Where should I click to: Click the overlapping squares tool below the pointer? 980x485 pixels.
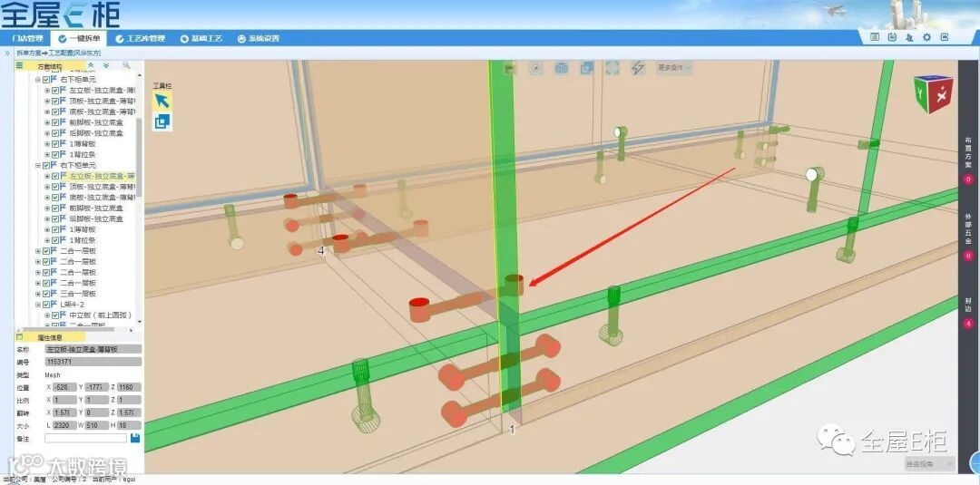(162, 121)
